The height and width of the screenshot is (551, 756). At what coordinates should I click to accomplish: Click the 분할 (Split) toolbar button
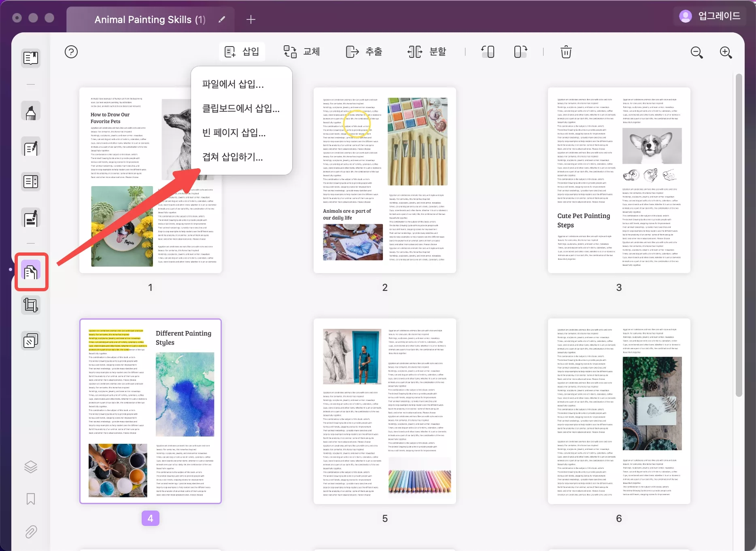tap(427, 52)
